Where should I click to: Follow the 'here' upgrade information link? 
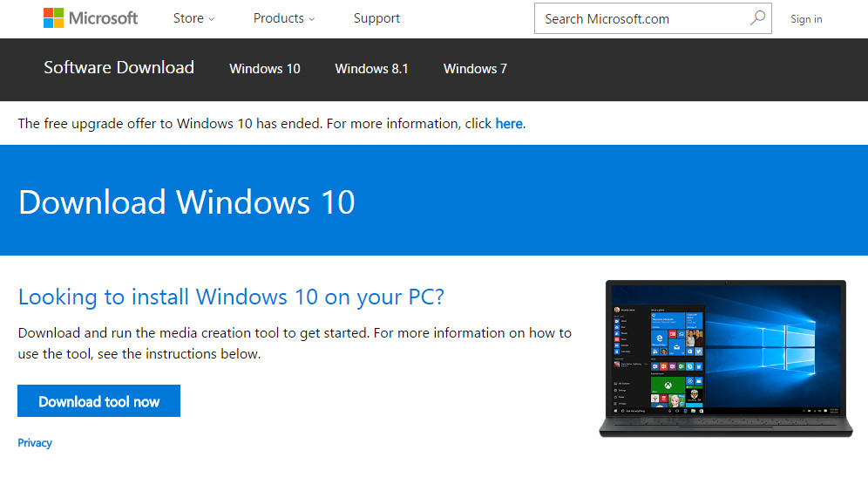click(x=509, y=124)
